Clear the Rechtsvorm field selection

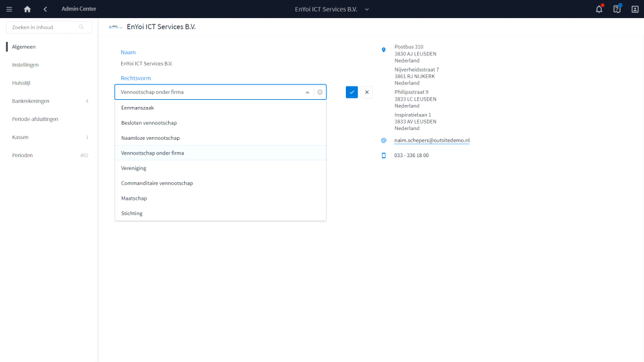pos(320,92)
